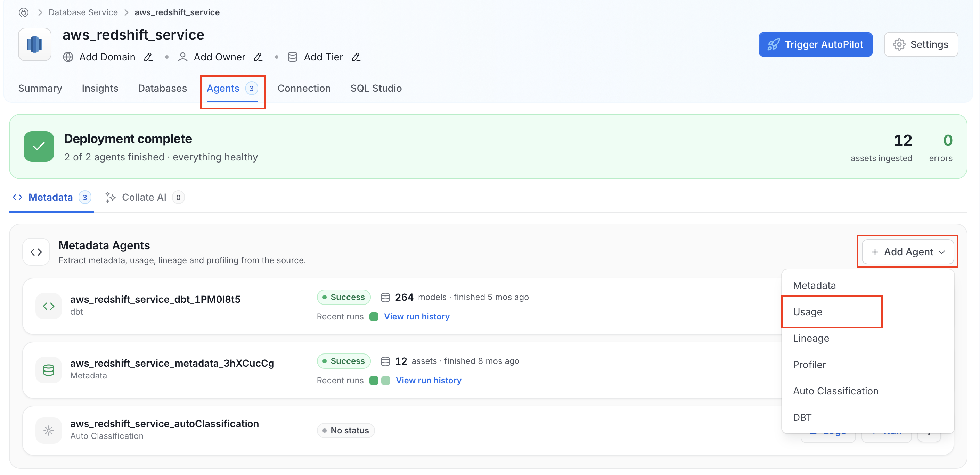This screenshot has height=475, width=980.
Task: Click the dbt agent code icon
Action: click(49, 306)
